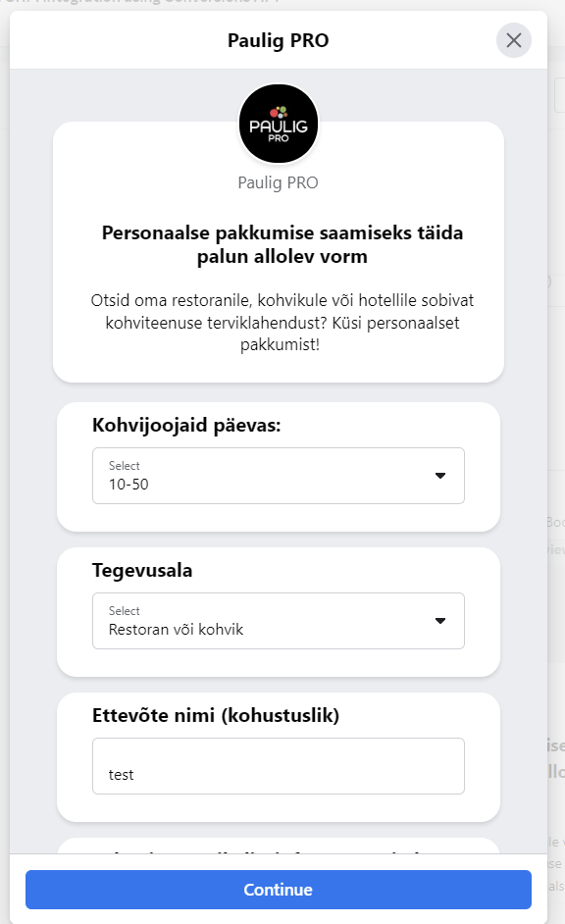
Task: Click the blue Continue button
Action: 278,890
